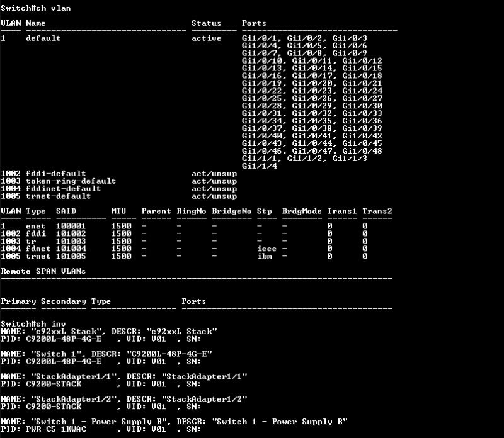Image resolution: width=504 pixels, height=438 pixels.
Task: Select the 'Primary' column header
Action: point(18,301)
